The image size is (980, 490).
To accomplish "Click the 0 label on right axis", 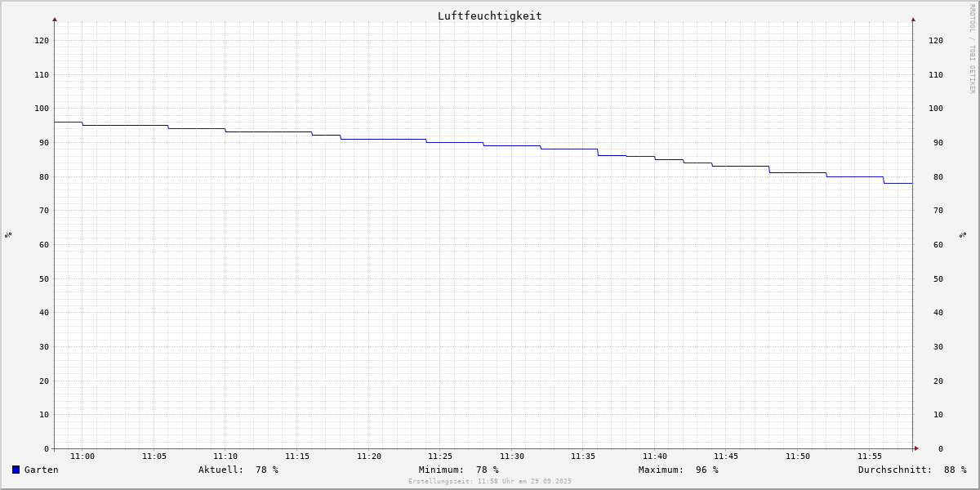I will pos(941,448).
